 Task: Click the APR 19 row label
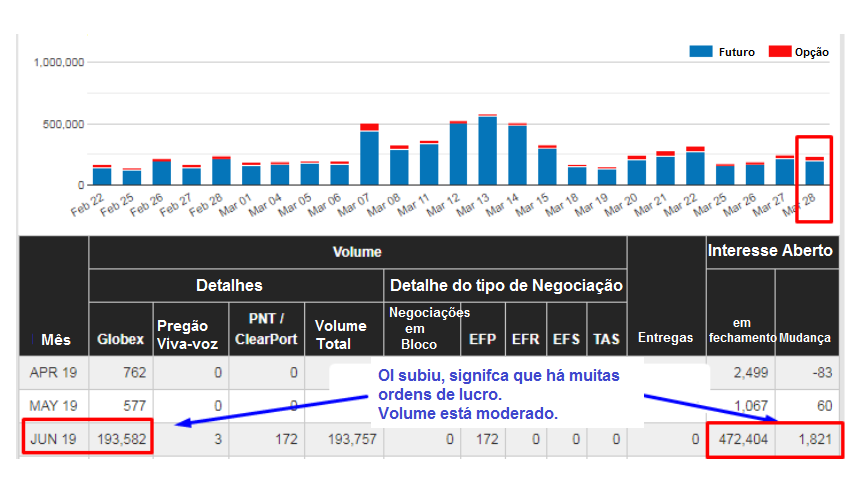(55, 373)
